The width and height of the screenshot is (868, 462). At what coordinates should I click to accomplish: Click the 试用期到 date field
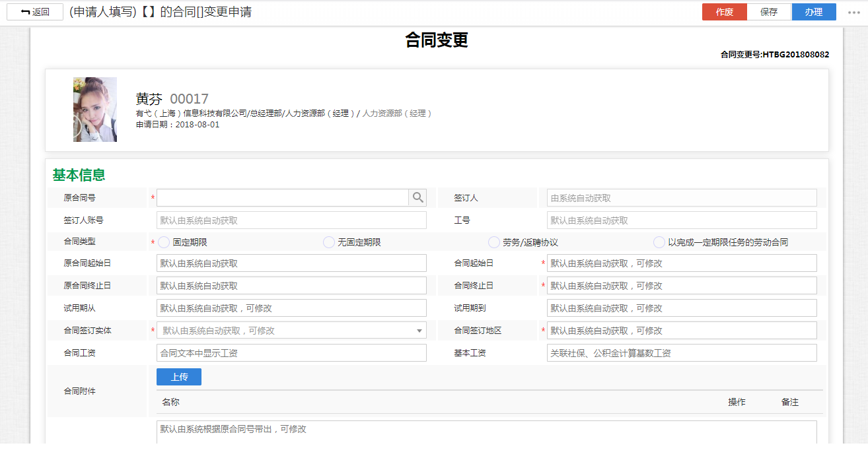(x=682, y=308)
